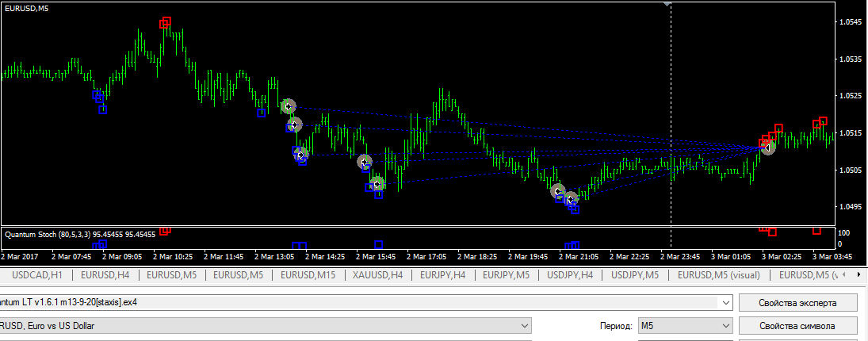Click the 3 Mar 02:25 time axis label
The width and height of the screenshot is (868, 341).
pyautogui.click(x=781, y=257)
